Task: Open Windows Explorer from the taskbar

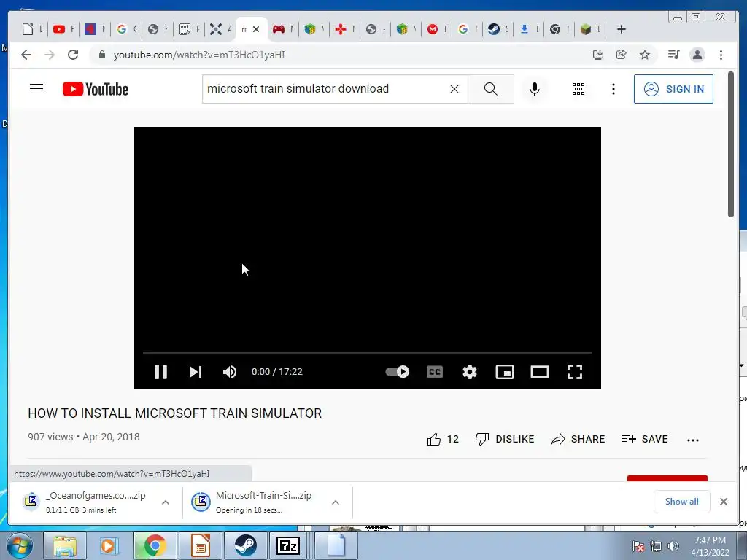Action: 65,545
